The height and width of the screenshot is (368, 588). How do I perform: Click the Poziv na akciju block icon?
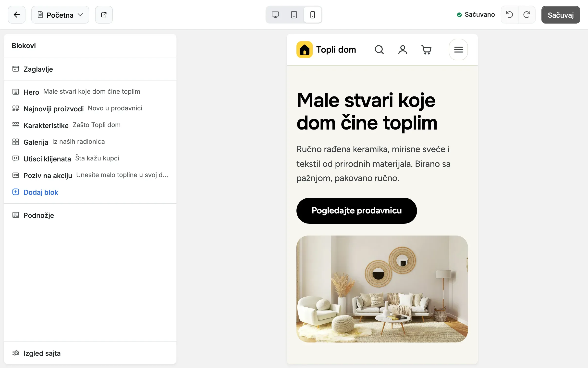(16, 175)
